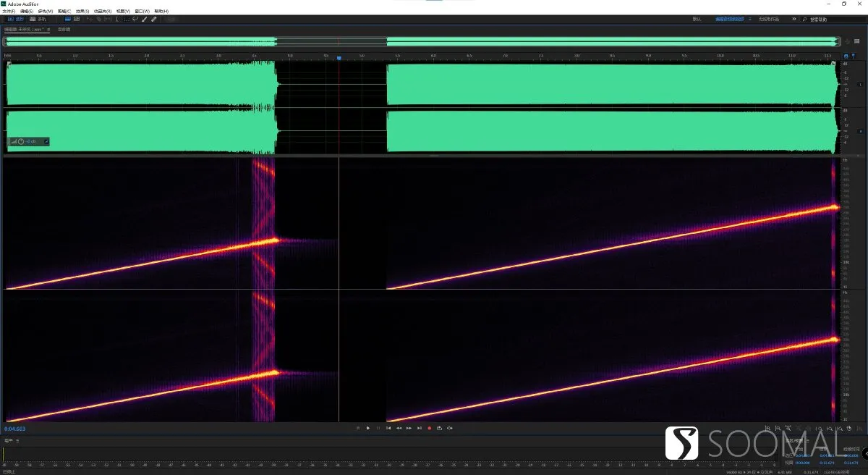Screen dimensions: 868x475
Task: Switch to the Waveform editor view
Action: (x=14, y=19)
